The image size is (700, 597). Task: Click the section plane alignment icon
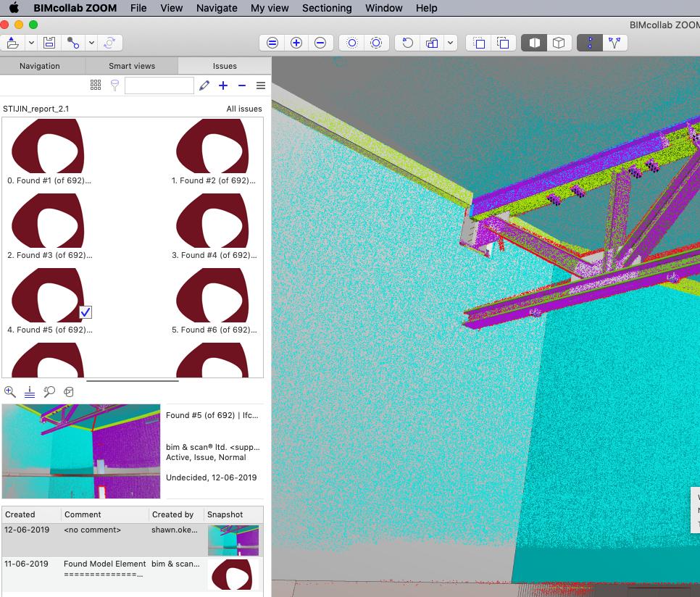tap(30, 392)
